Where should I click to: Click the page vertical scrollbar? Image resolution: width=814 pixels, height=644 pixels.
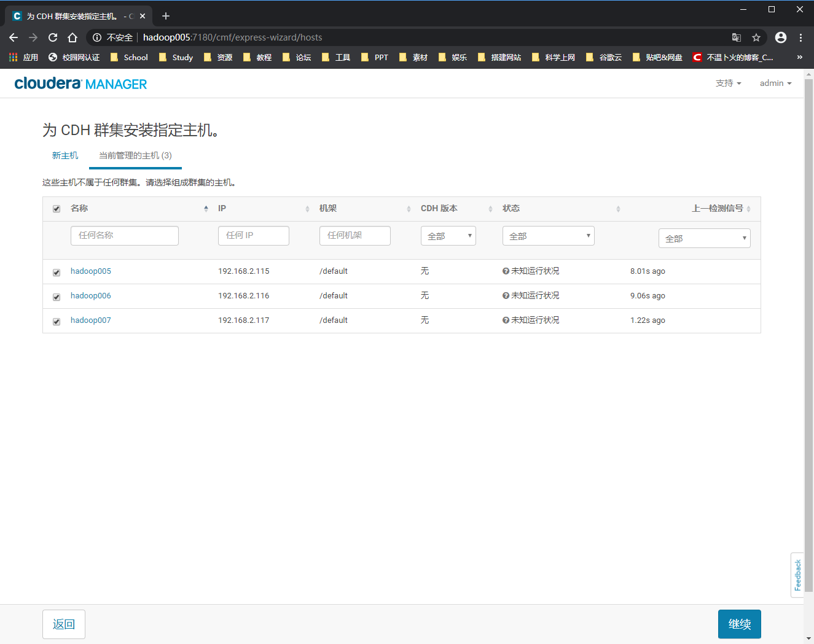click(x=808, y=335)
